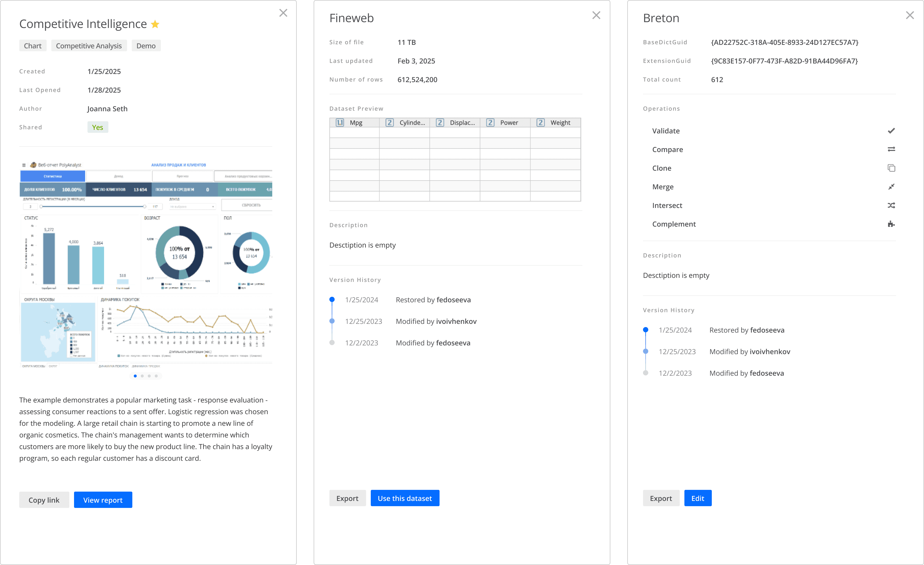Click the Displac... column header
This screenshot has height=565, width=924.
455,123
